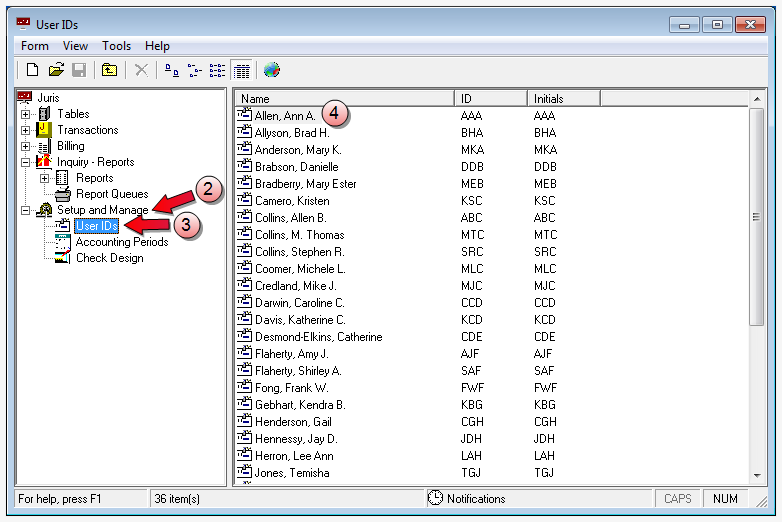This screenshot has width=782, height=522.
Task: Open the Form menu
Action: [x=35, y=46]
